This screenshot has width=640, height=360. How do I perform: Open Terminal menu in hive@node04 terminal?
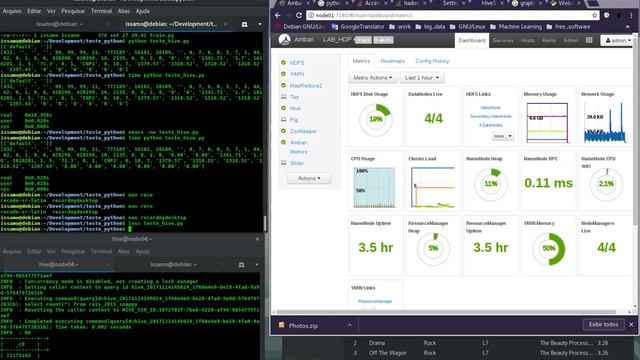tap(101, 251)
